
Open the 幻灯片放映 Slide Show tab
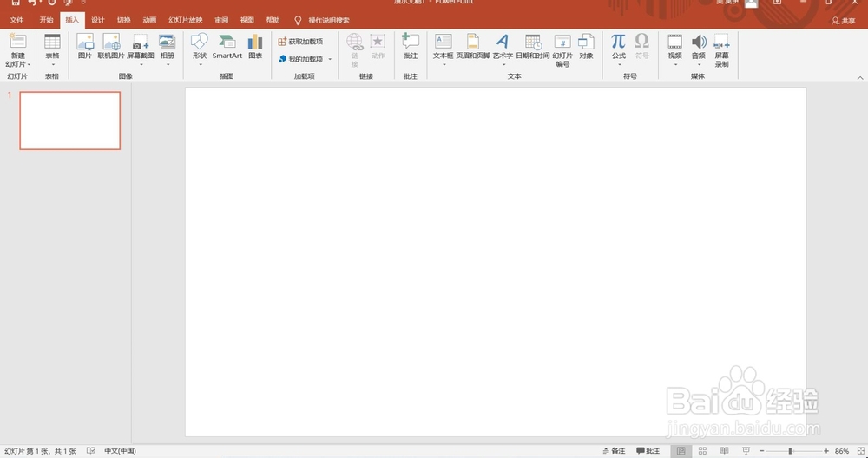186,20
